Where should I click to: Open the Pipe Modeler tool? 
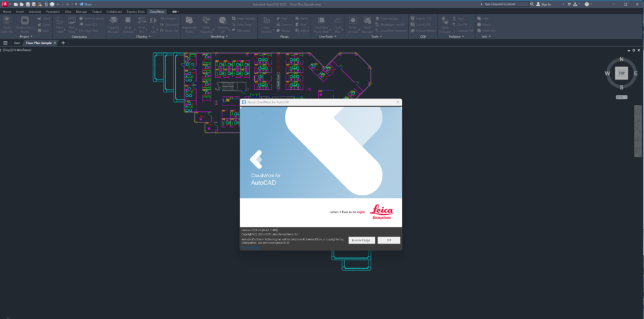pyautogui.click(x=267, y=24)
